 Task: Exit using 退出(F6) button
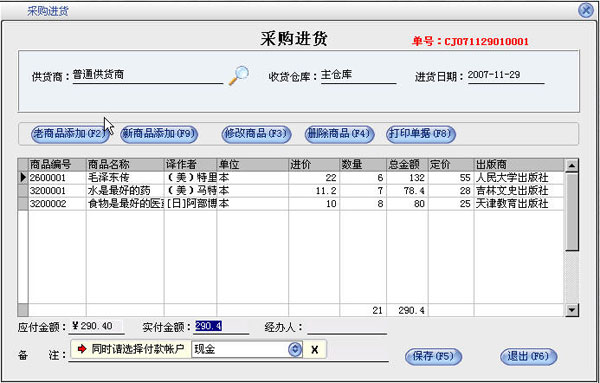coord(528,357)
